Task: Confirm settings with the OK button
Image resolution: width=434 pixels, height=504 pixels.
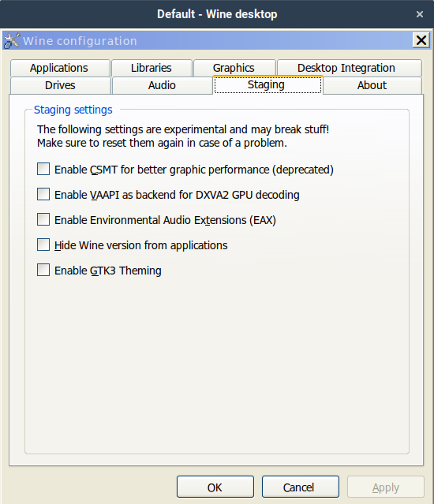Action: coord(215,487)
